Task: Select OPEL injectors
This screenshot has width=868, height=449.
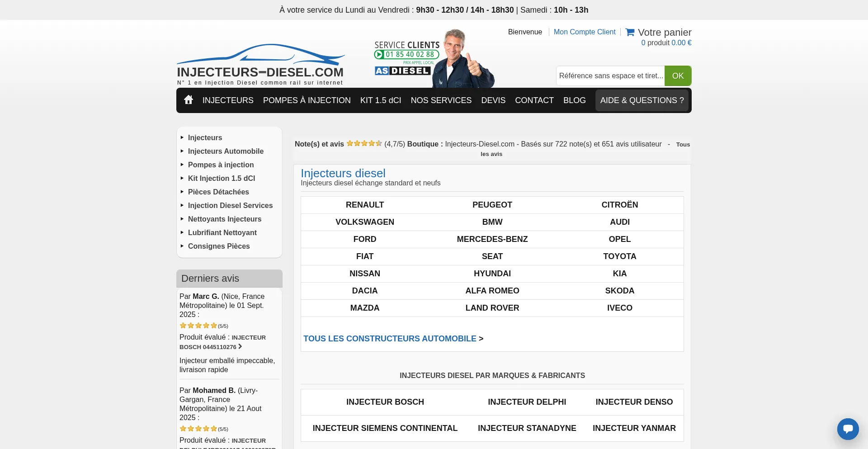Action: [620, 239]
